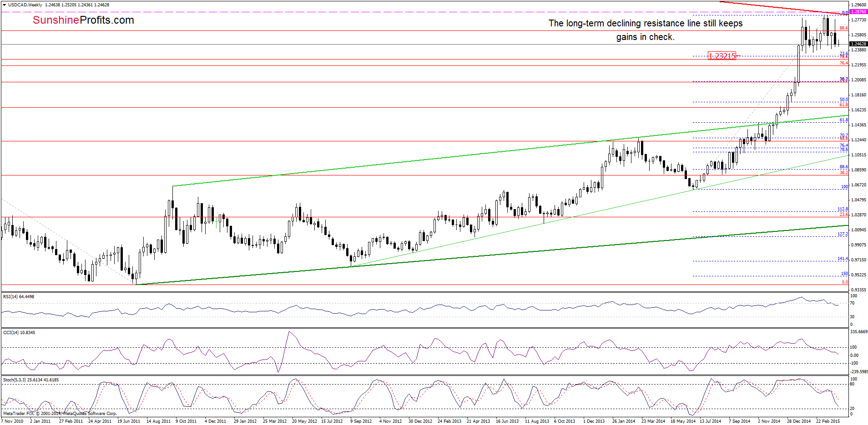Click the black current price tag 1.24628

(858, 44)
